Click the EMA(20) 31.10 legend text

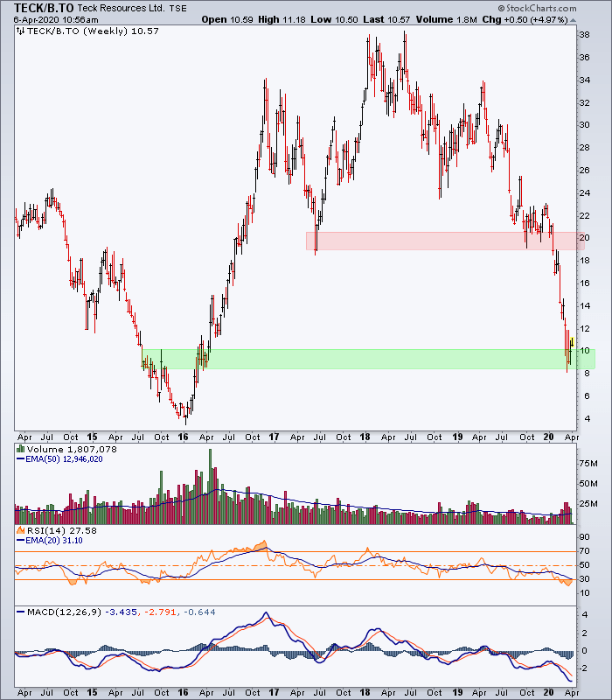click(54, 541)
